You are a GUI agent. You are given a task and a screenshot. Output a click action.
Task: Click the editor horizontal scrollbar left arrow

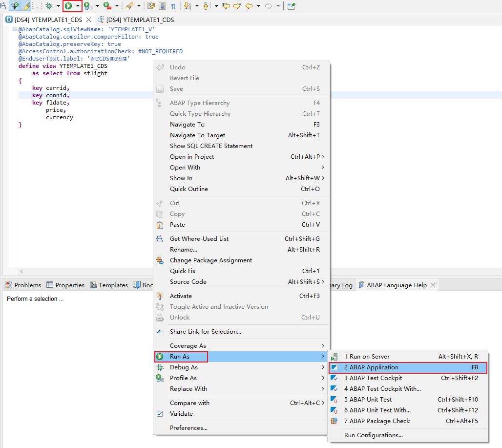coord(21,271)
